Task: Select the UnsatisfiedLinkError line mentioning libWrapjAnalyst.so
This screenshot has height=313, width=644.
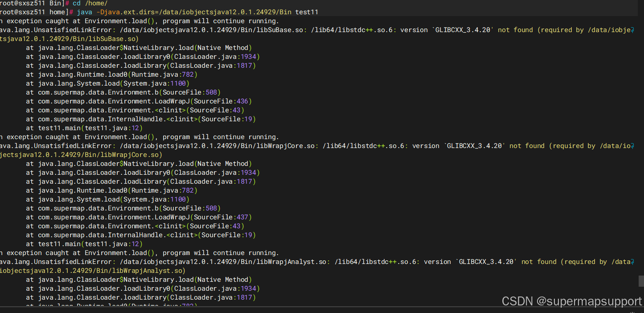Action: click(316, 262)
